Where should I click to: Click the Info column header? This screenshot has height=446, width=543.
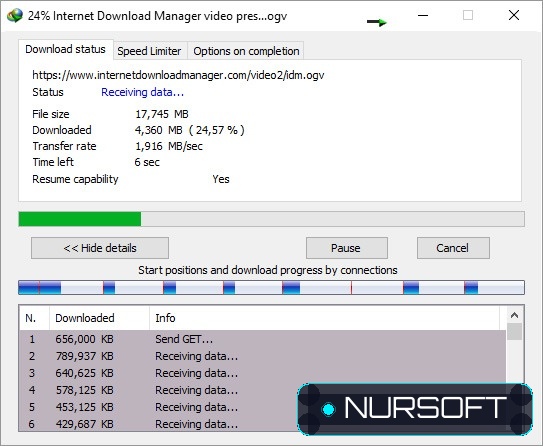coord(325,318)
